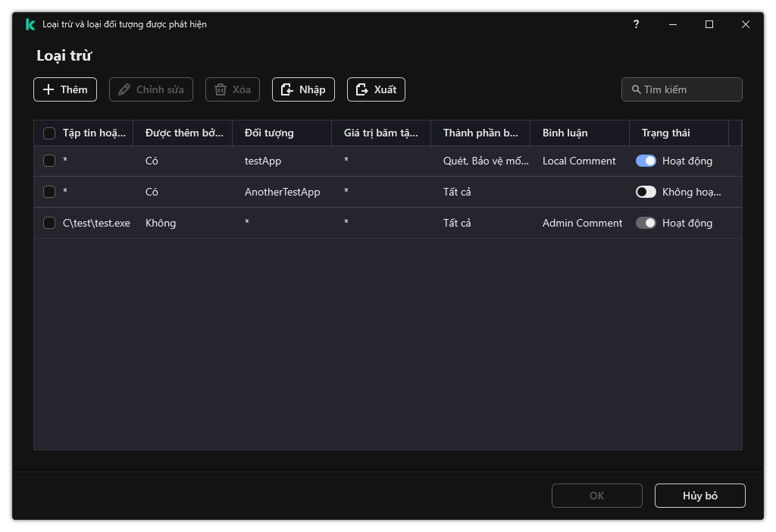Select the checkbox for AnotherTestApp row
776x532 pixels.
[49, 192]
